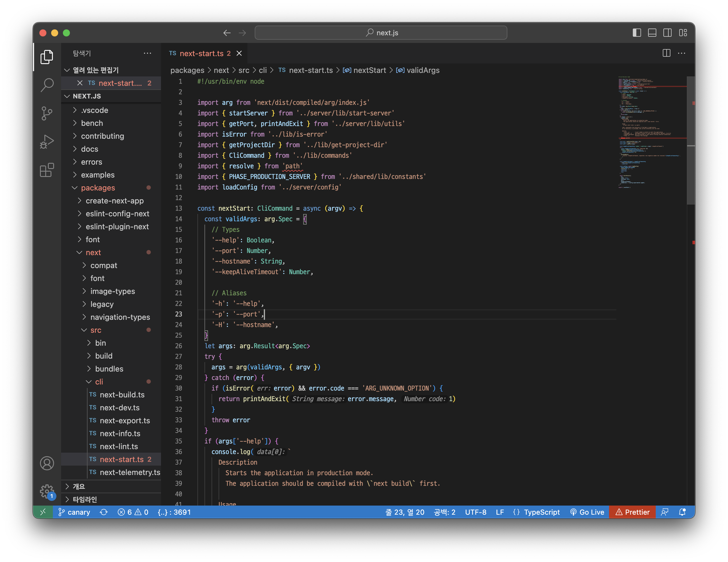728x562 pixels.
Task: Close the next-start.ts editor tab
Action: (x=239, y=53)
